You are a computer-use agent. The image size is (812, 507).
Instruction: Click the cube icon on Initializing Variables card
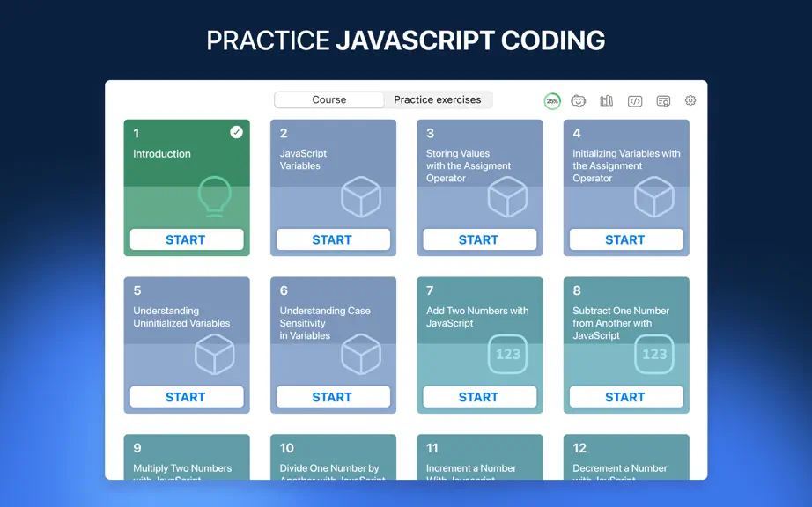click(x=654, y=196)
